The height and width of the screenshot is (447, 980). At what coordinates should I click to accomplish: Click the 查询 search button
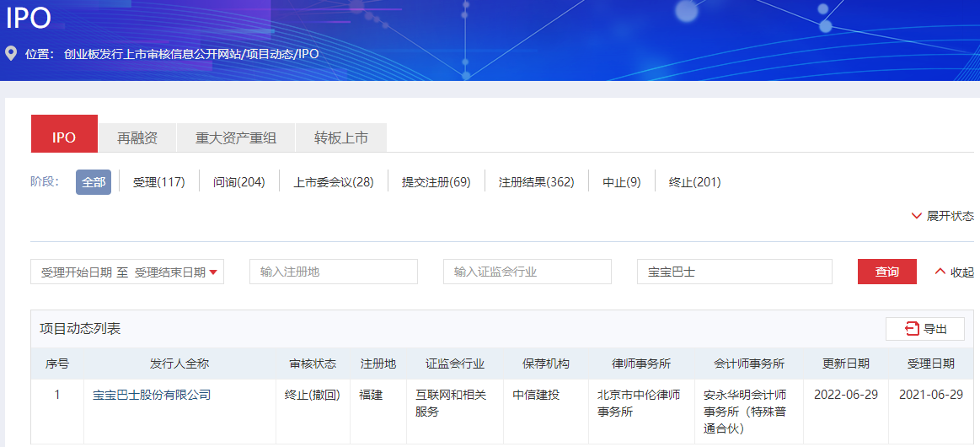point(886,272)
